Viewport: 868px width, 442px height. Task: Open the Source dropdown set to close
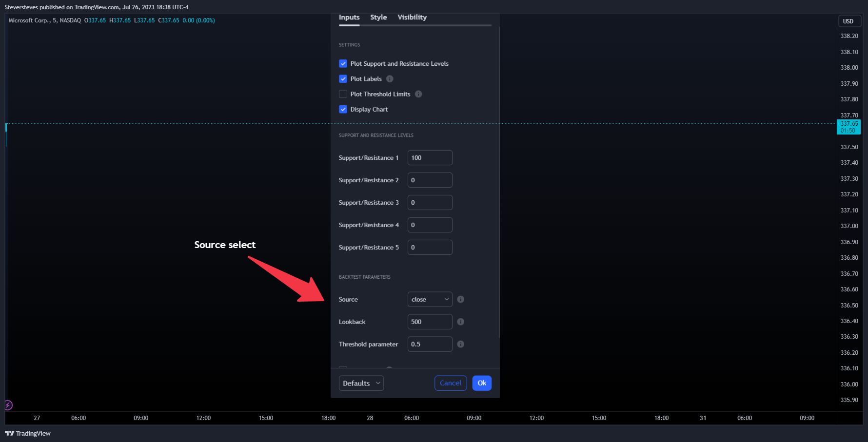tap(430, 299)
